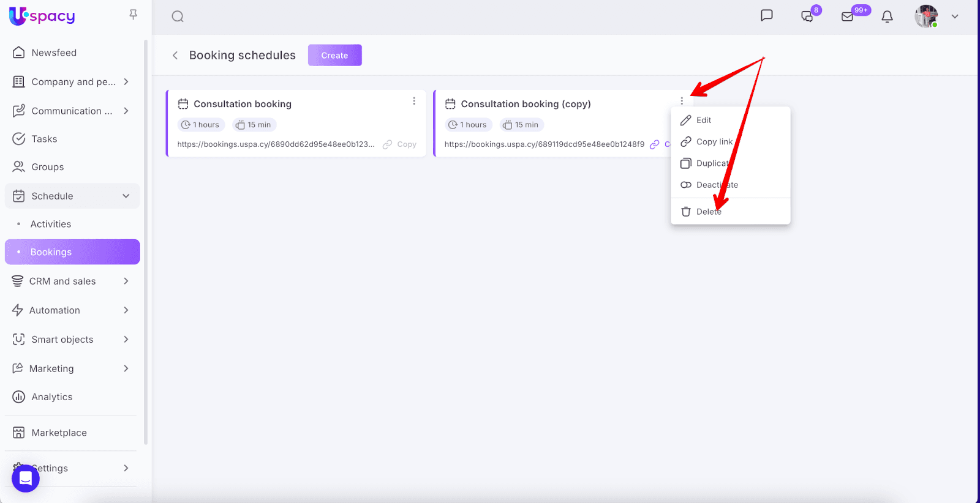Expand the Automation sidebar section

point(126,310)
